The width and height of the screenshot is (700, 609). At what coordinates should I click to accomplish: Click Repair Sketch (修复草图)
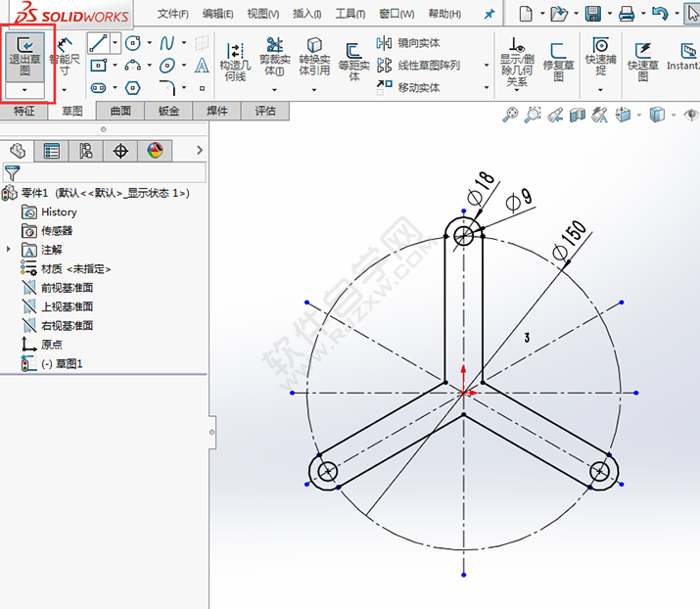click(x=558, y=63)
